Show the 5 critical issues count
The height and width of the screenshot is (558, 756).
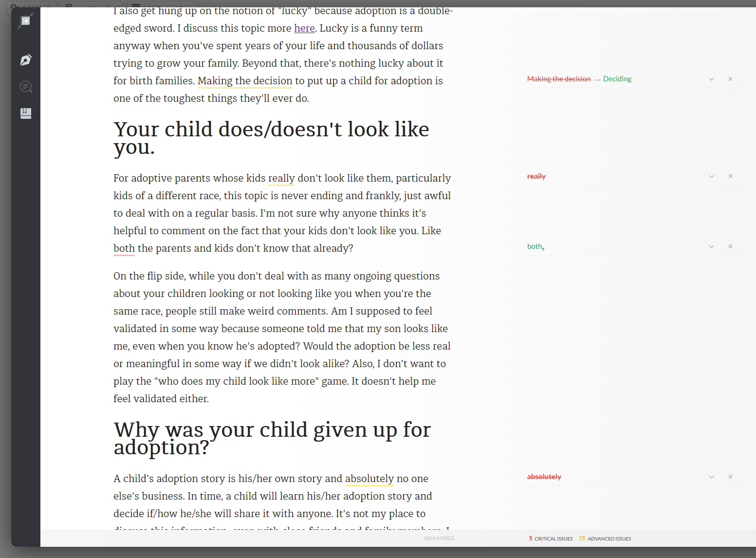pyautogui.click(x=551, y=539)
